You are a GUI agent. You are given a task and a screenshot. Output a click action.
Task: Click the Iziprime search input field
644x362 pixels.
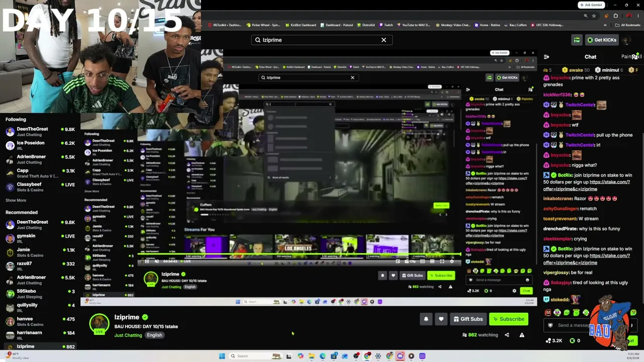click(322, 40)
